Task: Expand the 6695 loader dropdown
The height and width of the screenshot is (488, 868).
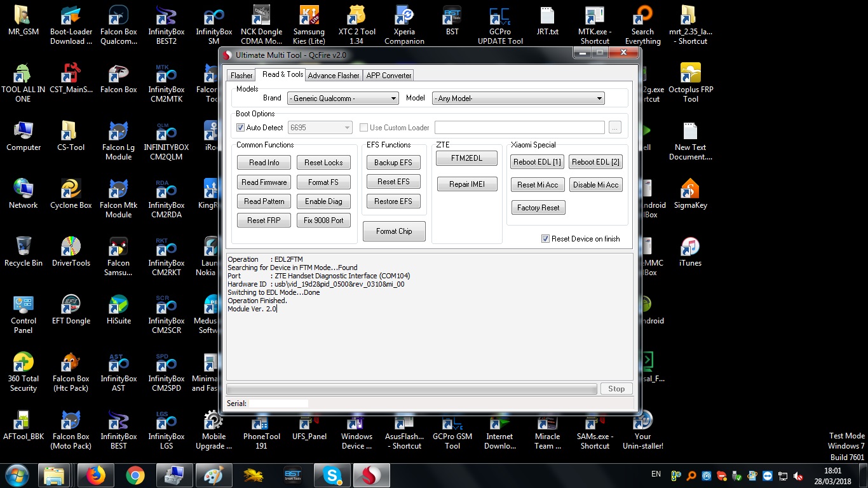Action: pyautogui.click(x=320, y=128)
